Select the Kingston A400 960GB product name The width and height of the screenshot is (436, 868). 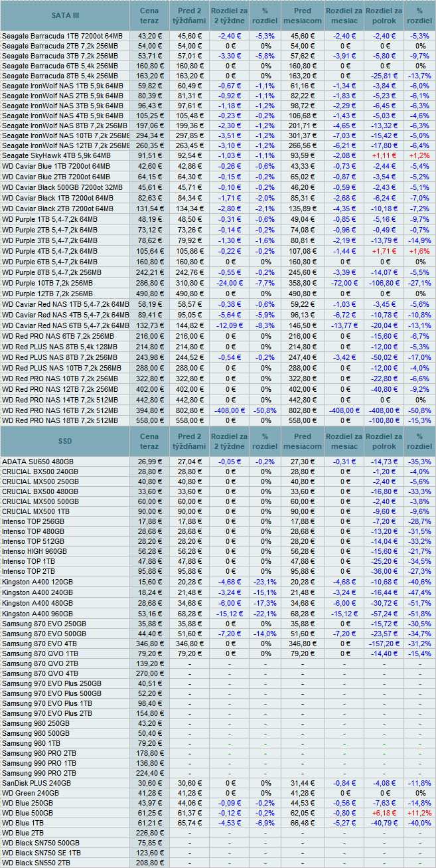pyautogui.click(x=37, y=614)
